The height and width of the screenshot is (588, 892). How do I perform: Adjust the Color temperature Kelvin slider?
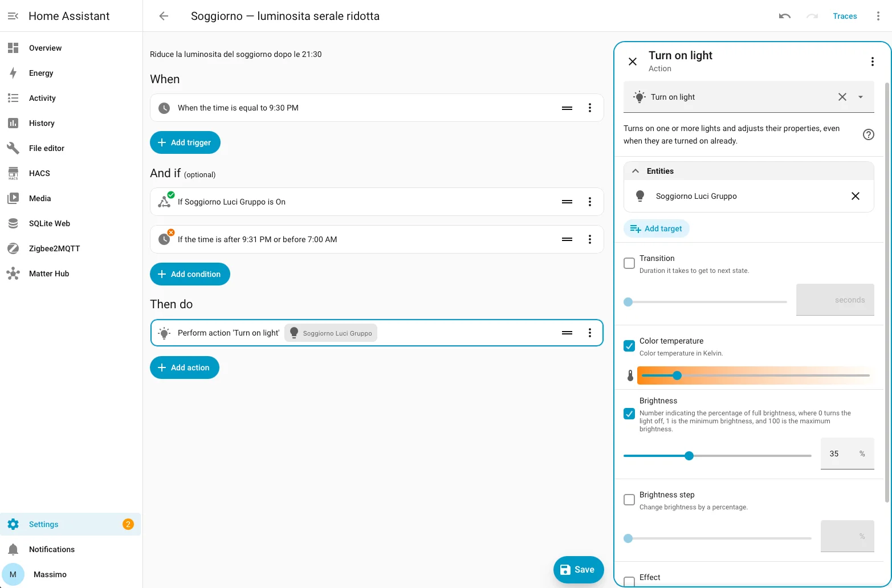(756, 375)
